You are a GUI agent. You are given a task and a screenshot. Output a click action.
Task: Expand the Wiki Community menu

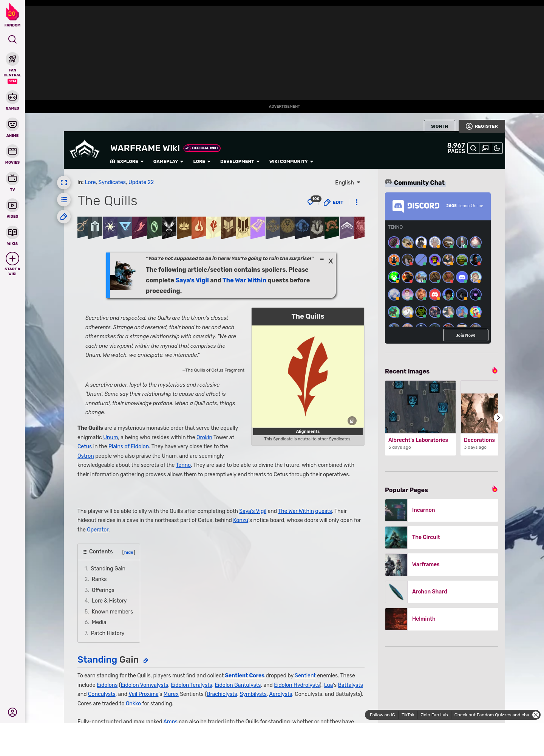pos(291,161)
